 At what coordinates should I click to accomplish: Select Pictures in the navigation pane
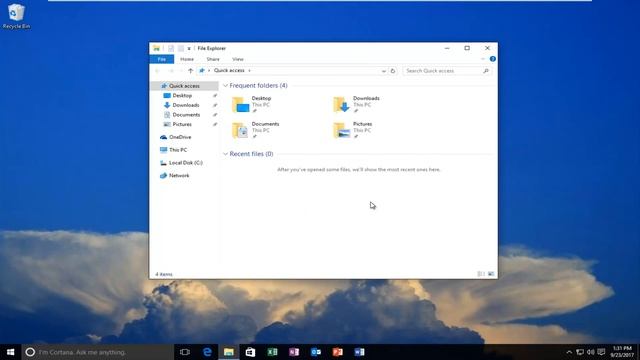click(182, 124)
